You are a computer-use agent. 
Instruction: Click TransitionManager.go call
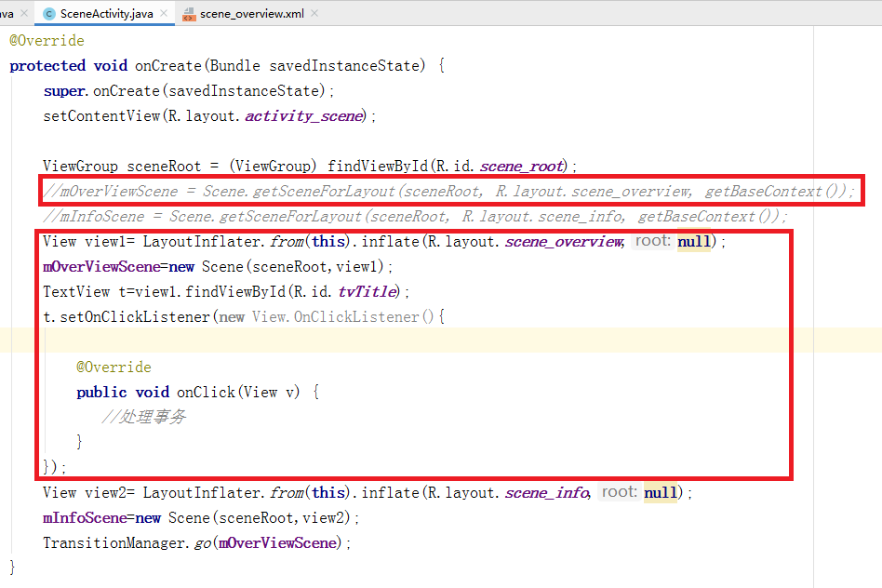pos(197,543)
